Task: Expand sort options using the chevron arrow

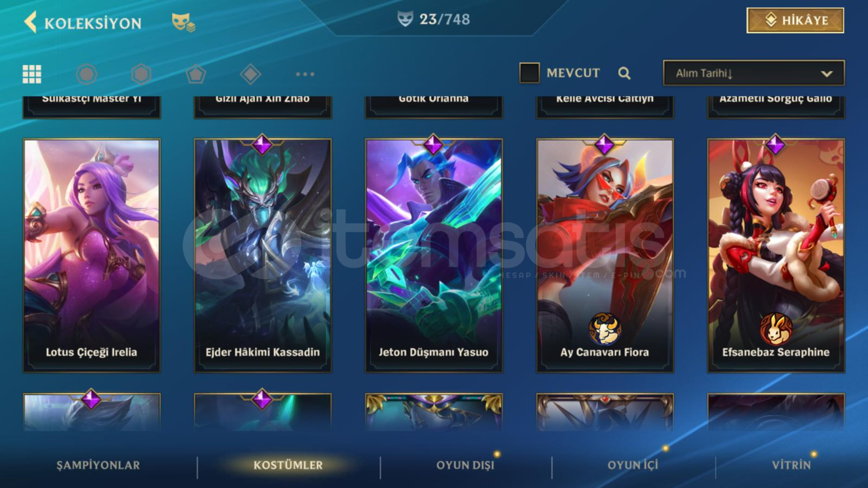Action: [x=827, y=74]
